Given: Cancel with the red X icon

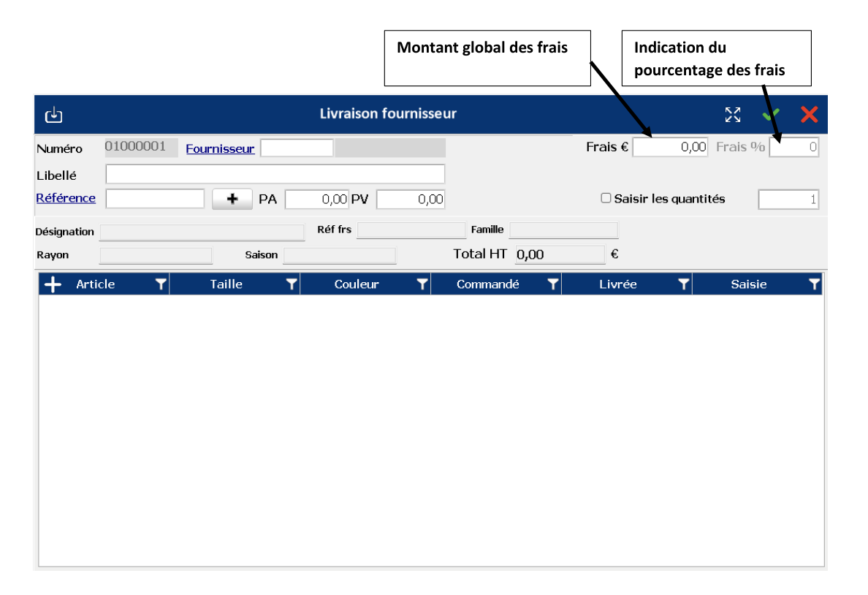Looking at the screenshot, I should point(809,115).
